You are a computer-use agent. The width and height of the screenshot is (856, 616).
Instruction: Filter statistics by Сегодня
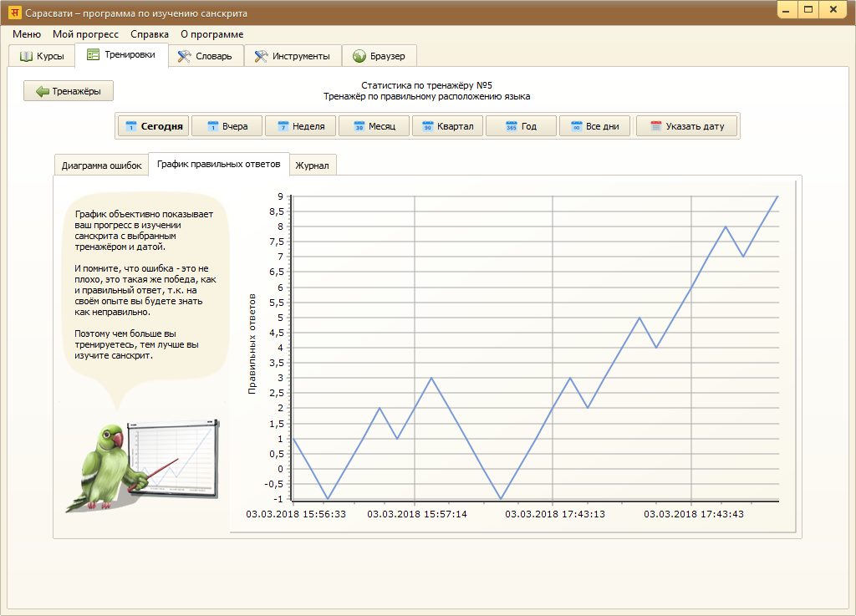[153, 126]
